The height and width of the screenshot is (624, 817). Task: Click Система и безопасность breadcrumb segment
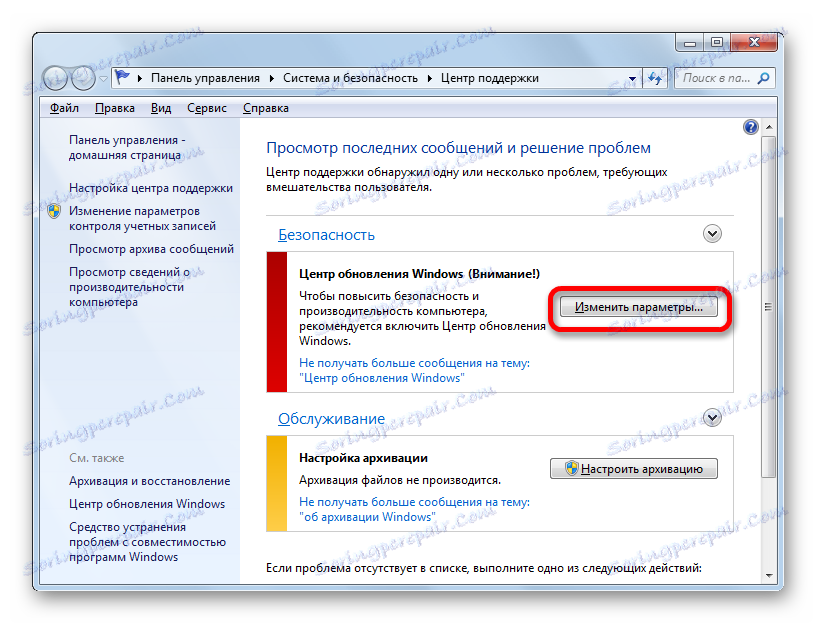coord(350,78)
